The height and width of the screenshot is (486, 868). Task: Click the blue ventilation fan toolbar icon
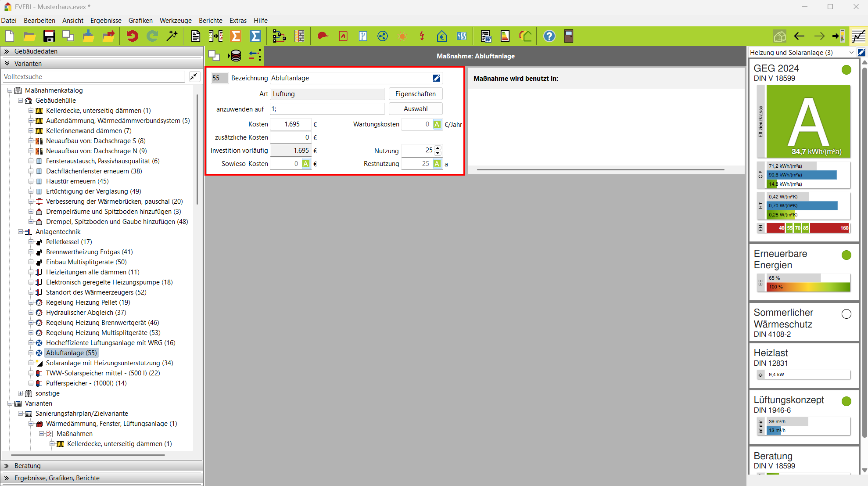coord(383,36)
